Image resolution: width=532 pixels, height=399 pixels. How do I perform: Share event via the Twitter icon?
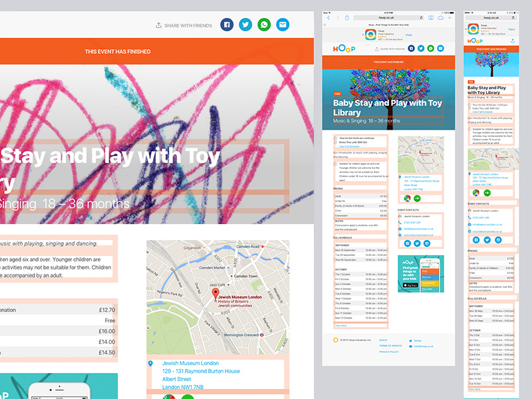point(245,25)
